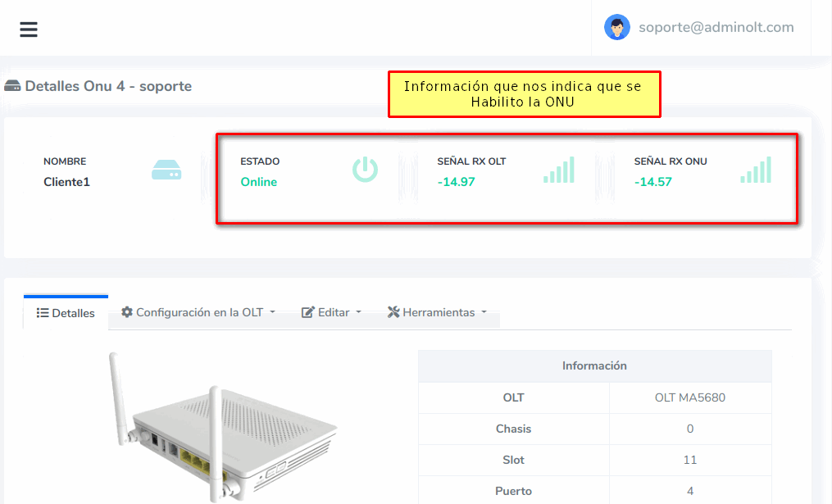Image resolution: width=832 pixels, height=504 pixels.
Task: Expand the Configuración en la OLT dropdown
Action: pyautogui.click(x=198, y=312)
